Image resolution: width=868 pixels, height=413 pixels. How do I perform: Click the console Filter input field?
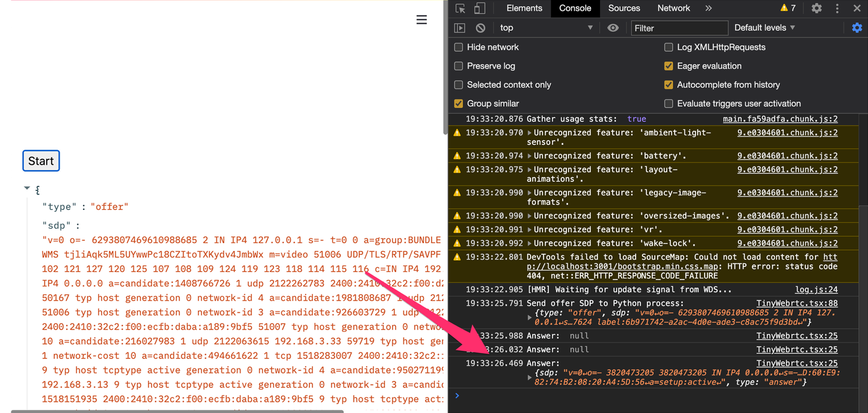[x=679, y=28]
